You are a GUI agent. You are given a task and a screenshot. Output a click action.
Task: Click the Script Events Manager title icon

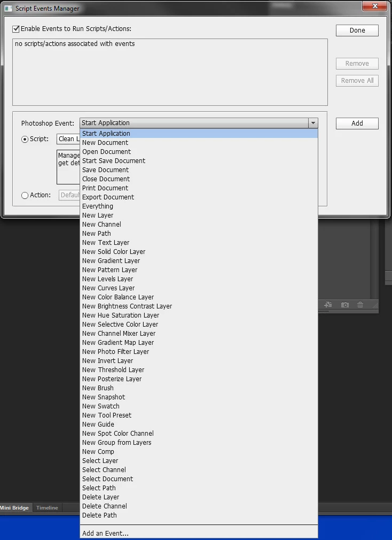tap(8, 8)
